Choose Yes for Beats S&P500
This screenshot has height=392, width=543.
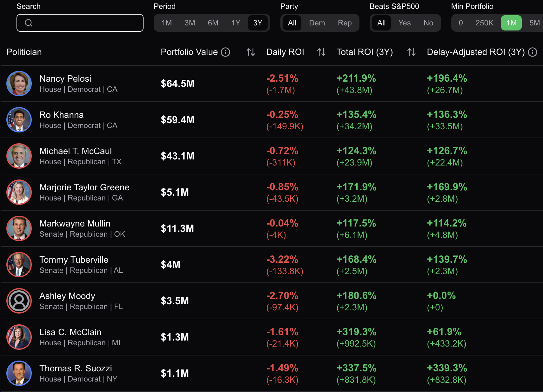[x=405, y=23]
